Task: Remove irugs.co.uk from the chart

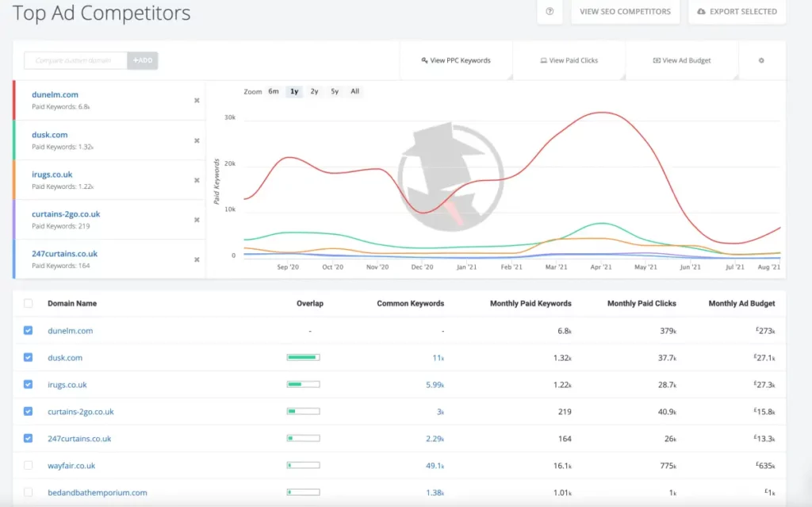Action: [x=197, y=180]
